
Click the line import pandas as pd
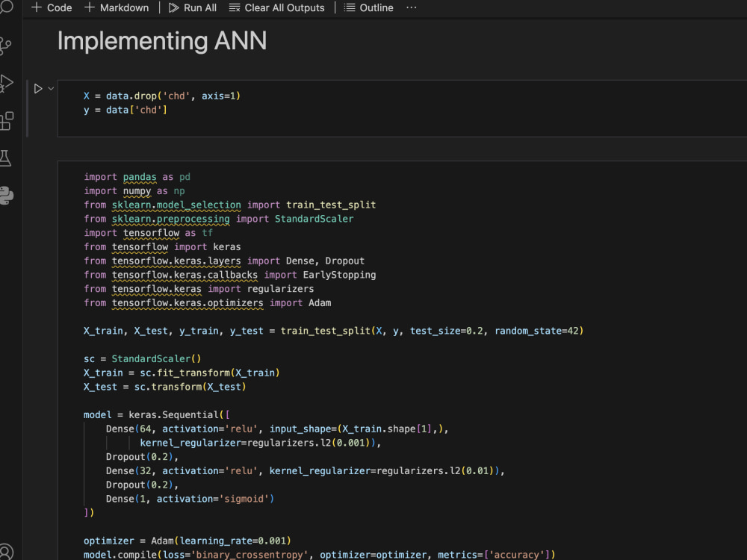137,177
